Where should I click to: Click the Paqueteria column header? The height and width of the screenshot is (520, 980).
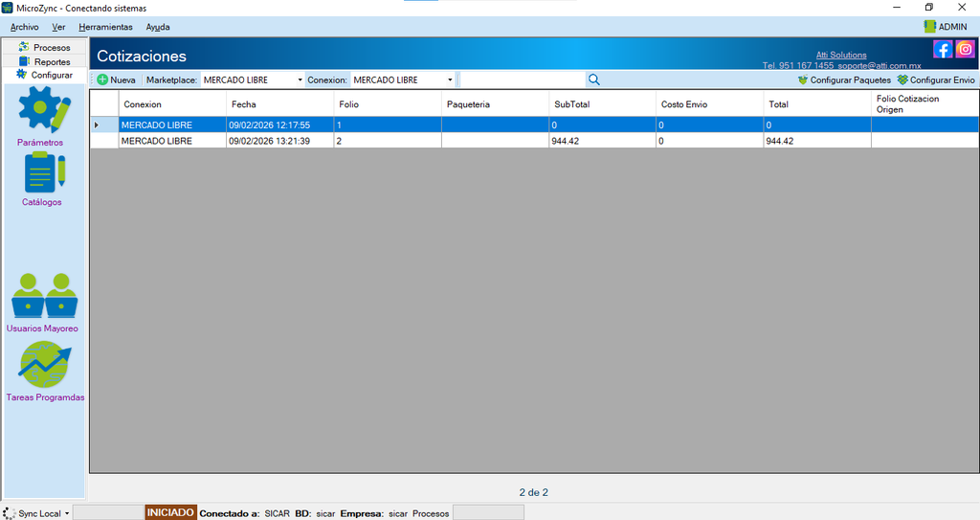coord(495,103)
